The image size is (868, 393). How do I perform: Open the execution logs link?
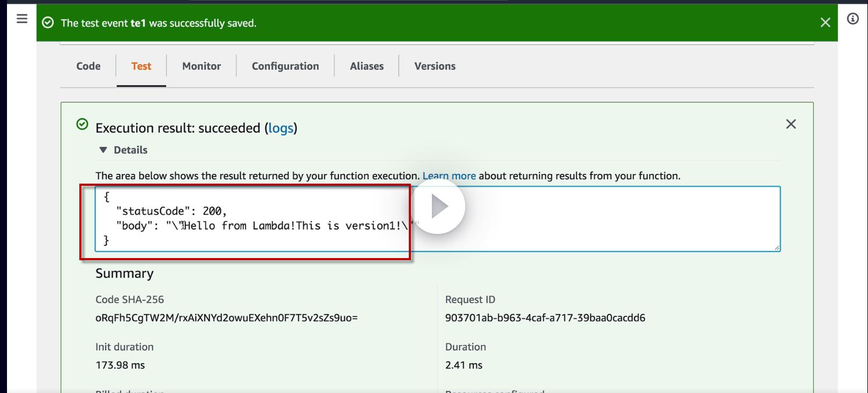[281, 128]
